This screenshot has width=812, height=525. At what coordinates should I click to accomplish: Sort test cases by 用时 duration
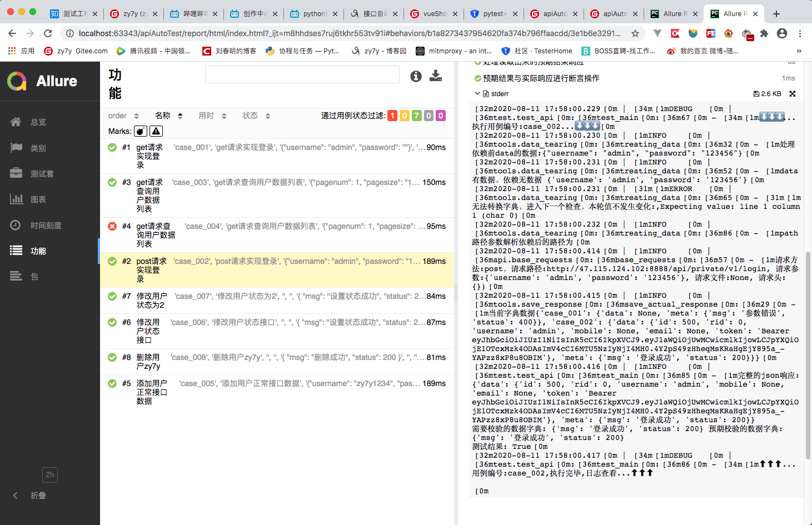212,116
